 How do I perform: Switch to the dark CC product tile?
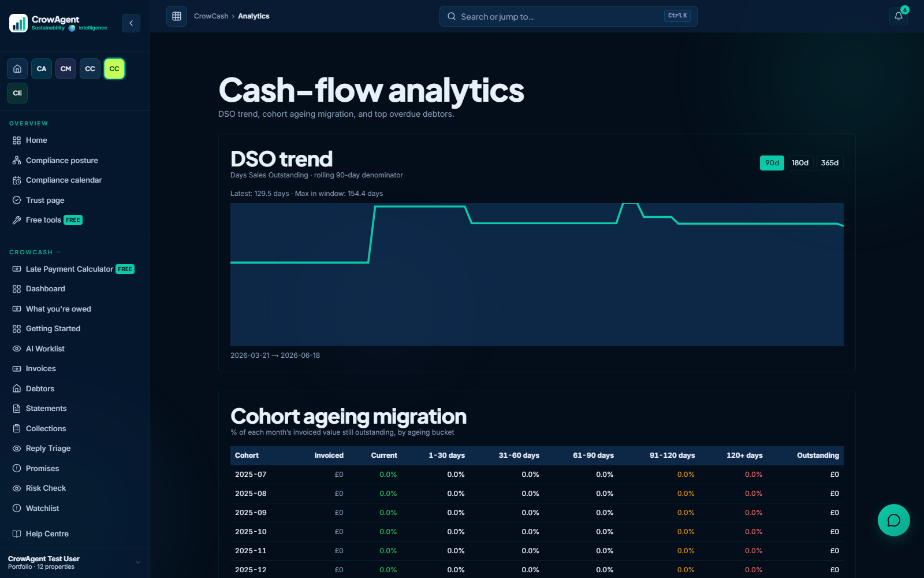pos(90,69)
